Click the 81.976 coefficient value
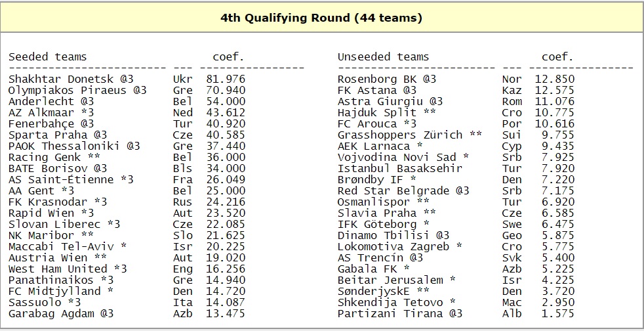Viewport: 644px width, 331px height. tap(226, 79)
